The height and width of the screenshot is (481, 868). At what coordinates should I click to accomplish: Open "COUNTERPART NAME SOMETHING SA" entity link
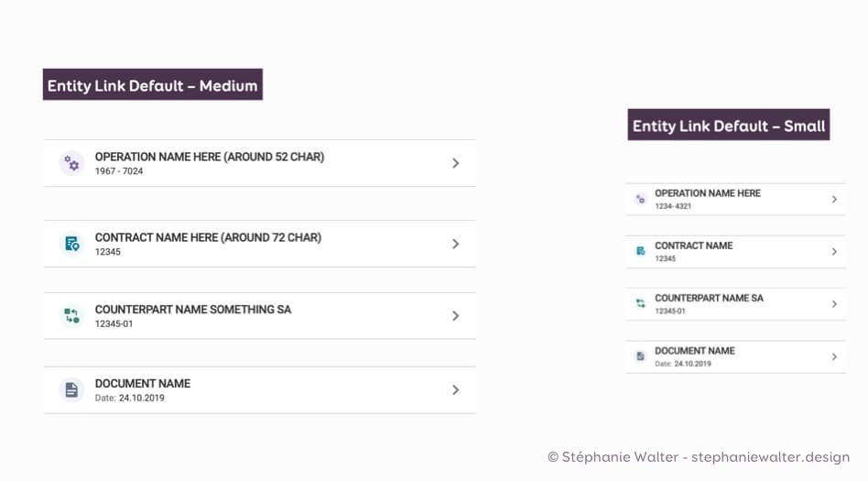pyautogui.click(x=192, y=310)
